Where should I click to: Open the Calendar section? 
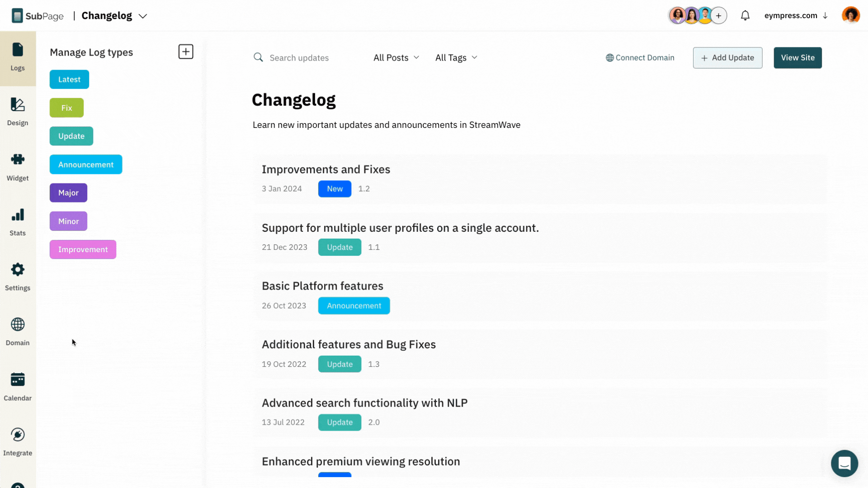click(x=18, y=387)
